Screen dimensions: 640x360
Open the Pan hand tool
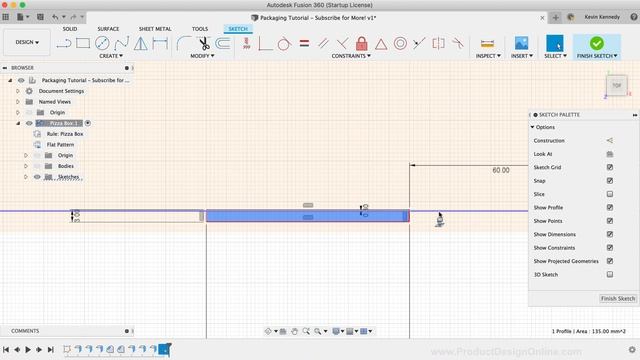[294, 331]
